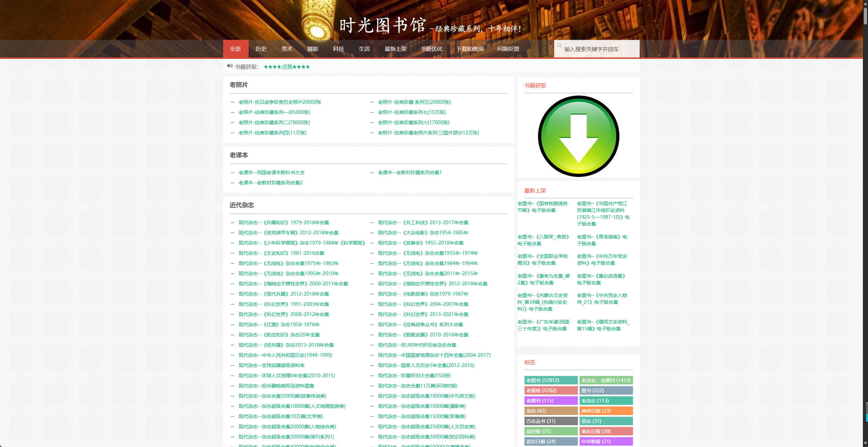This screenshot has height=447, width=868.
Task: Open 老图书–《青岛指南》电子版合集 link
Action: [x=602, y=240]
